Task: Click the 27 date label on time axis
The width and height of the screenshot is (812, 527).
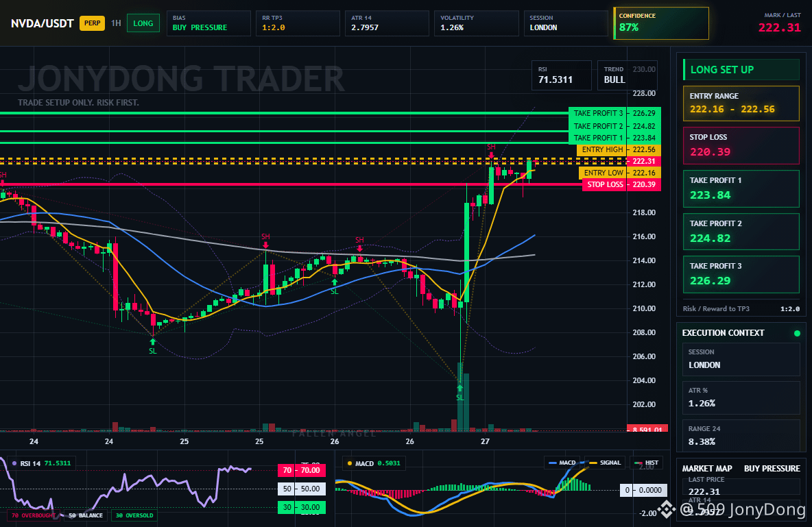Action: (485, 441)
